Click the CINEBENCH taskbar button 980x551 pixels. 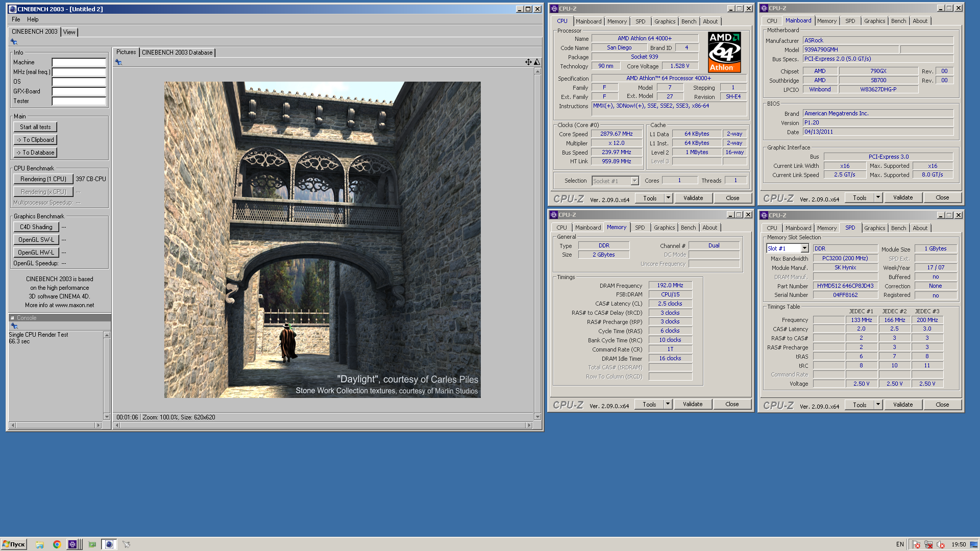pos(109,544)
